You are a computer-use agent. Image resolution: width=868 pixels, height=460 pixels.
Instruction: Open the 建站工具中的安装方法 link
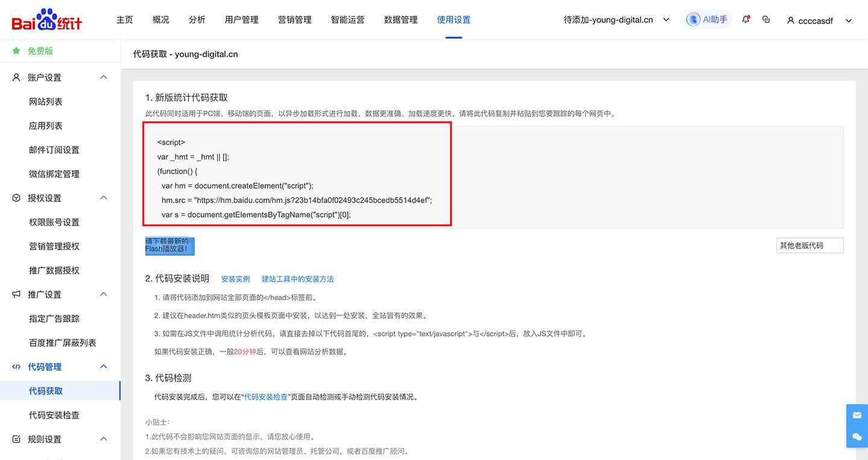pos(298,279)
